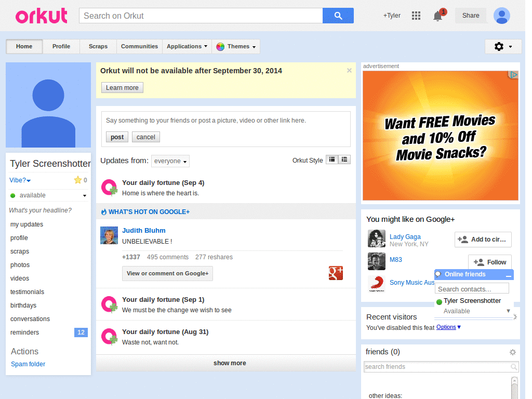This screenshot has height=399, width=532.
Task: Open photos in sidebar
Action: [20, 265]
